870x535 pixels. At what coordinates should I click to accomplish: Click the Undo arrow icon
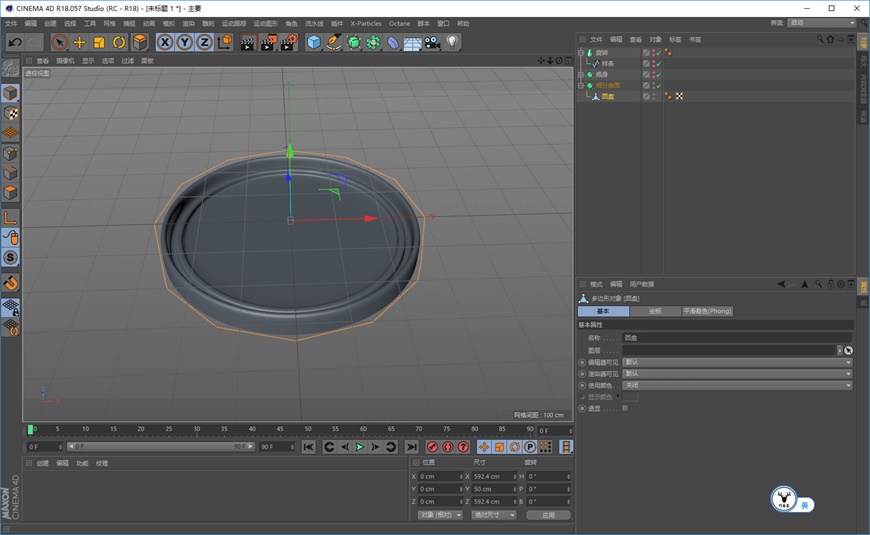point(15,42)
